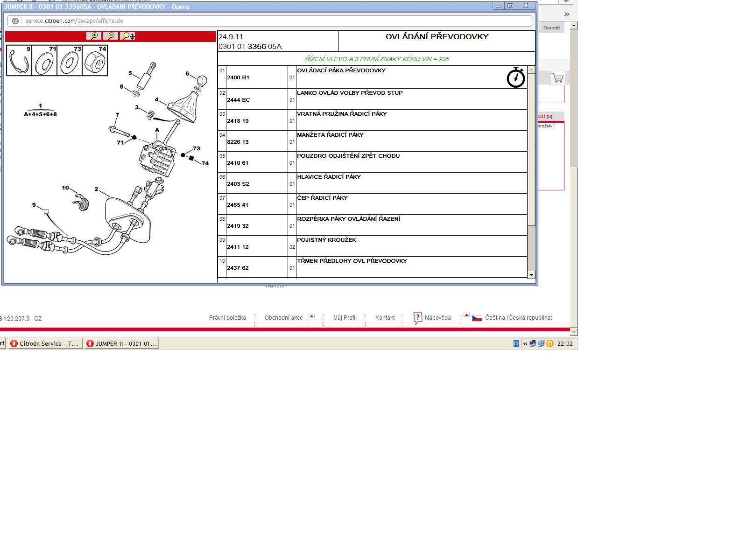Click POUZDRO ODJIŠTĚNÍ ZPĚT CHODU description

348,156
